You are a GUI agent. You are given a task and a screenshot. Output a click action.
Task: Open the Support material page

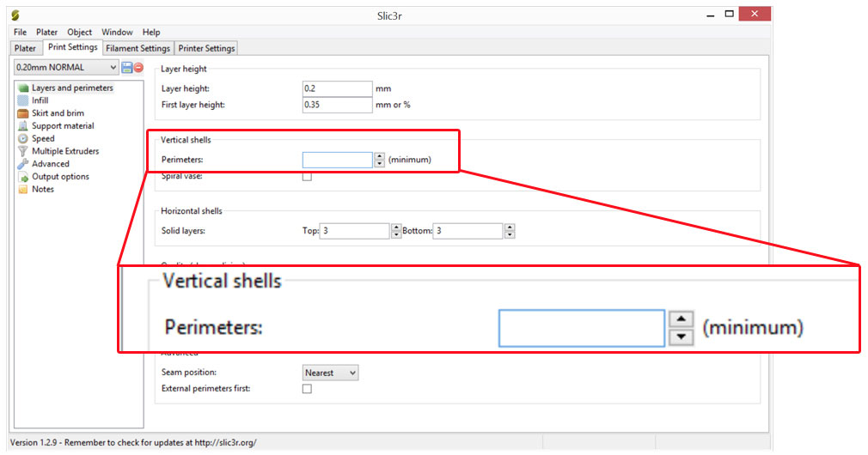(x=63, y=126)
